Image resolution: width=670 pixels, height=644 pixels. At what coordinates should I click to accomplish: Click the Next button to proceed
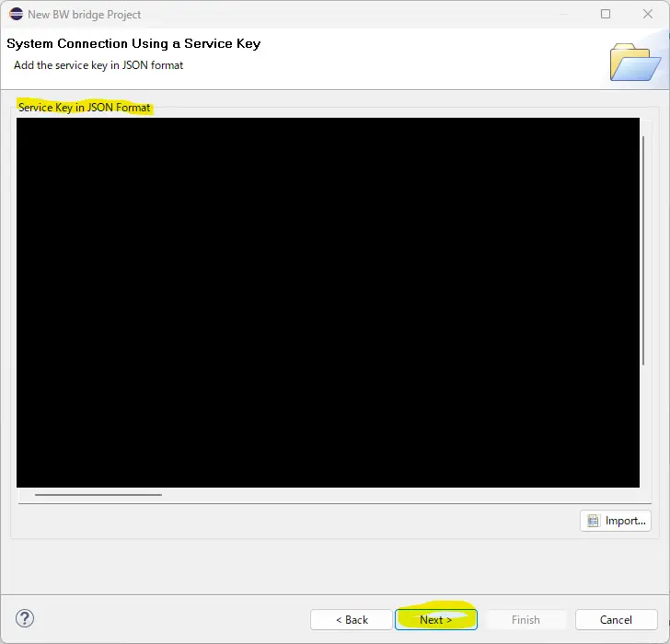click(x=436, y=619)
